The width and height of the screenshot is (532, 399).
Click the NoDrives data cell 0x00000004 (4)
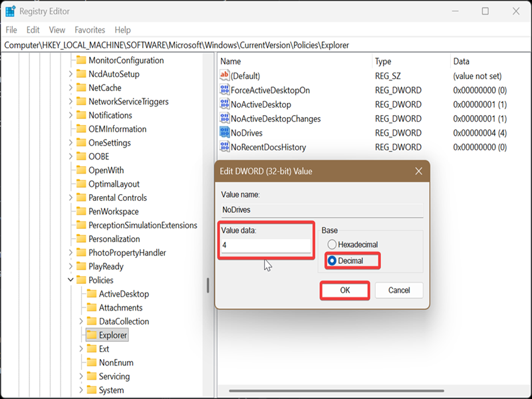point(479,132)
